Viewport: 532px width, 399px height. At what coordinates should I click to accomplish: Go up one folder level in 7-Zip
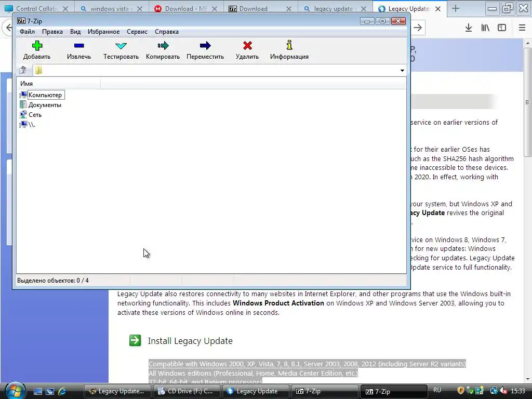[x=23, y=70]
